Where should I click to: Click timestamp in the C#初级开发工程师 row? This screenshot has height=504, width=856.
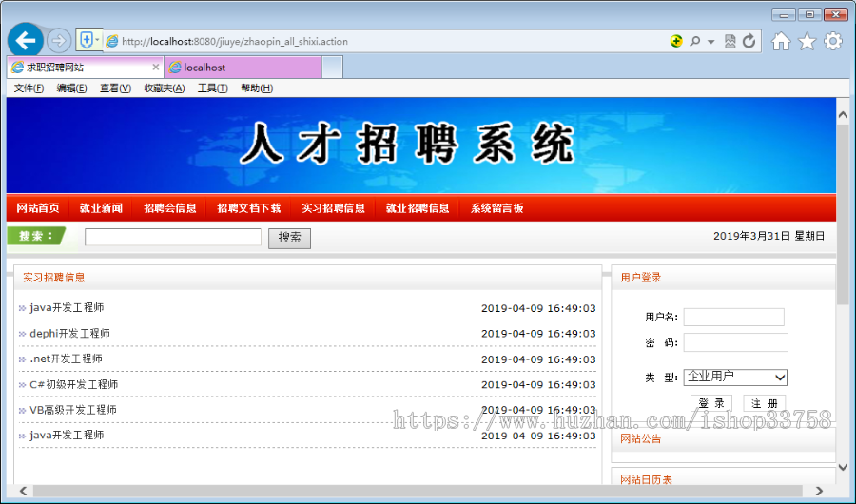pos(538,384)
